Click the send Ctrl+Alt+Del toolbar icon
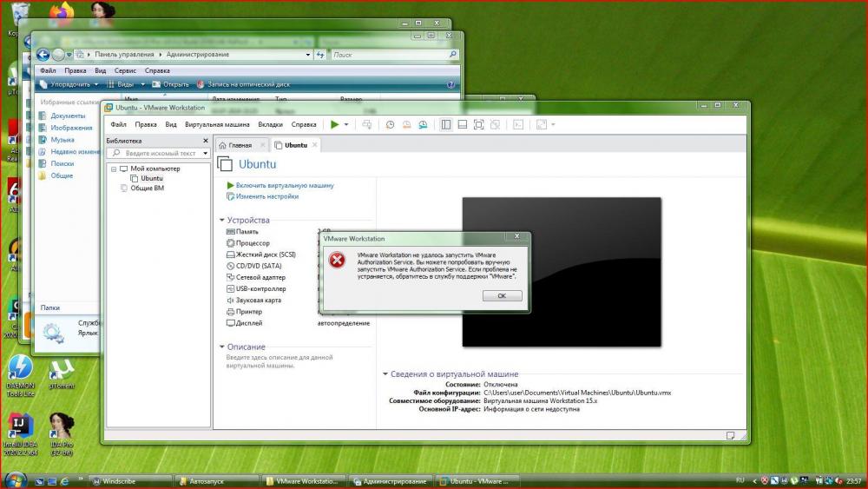 pyautogui.click(x=366, y=125)
